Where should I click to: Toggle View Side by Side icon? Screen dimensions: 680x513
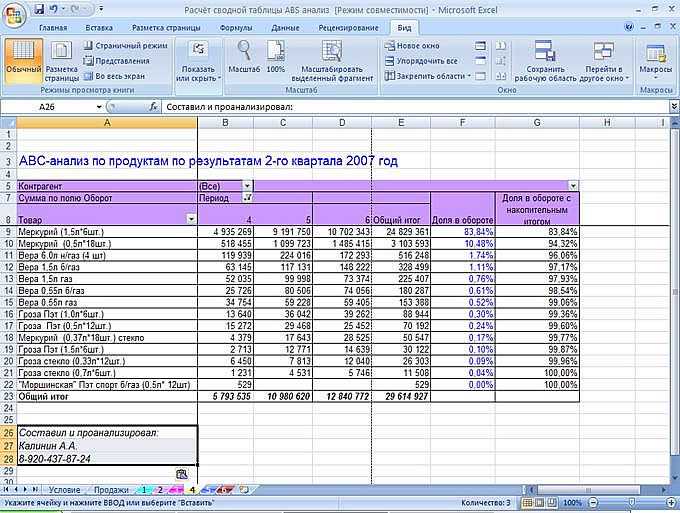point(501,46)
